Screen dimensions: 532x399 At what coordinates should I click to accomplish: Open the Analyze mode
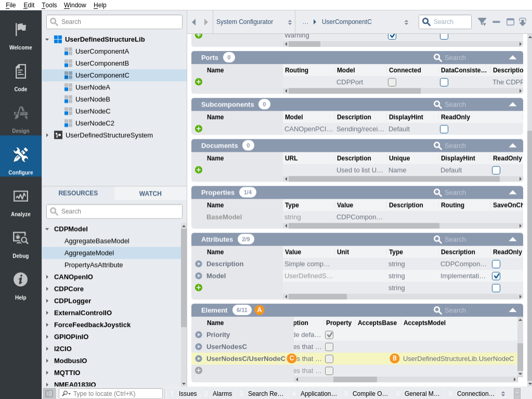[x=21, y=201]
